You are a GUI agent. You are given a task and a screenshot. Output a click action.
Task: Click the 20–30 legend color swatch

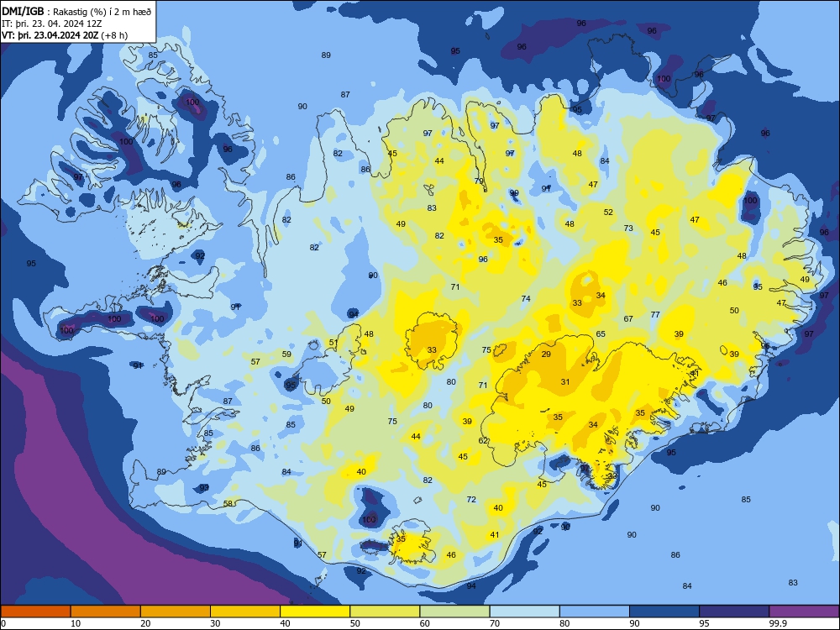pyautogui.click(x=176, y=612)
